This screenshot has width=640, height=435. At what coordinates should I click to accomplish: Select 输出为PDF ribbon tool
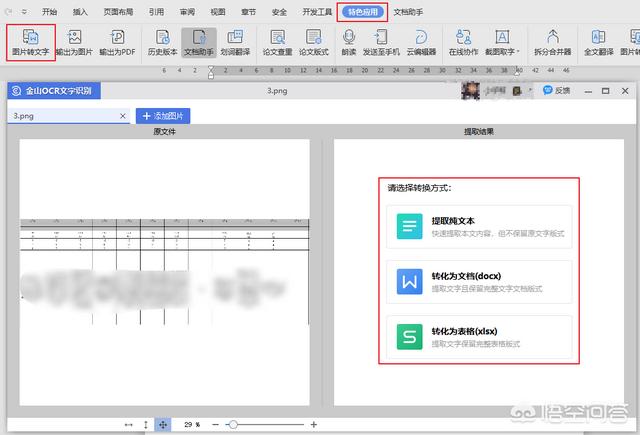(x=118, y=42)
